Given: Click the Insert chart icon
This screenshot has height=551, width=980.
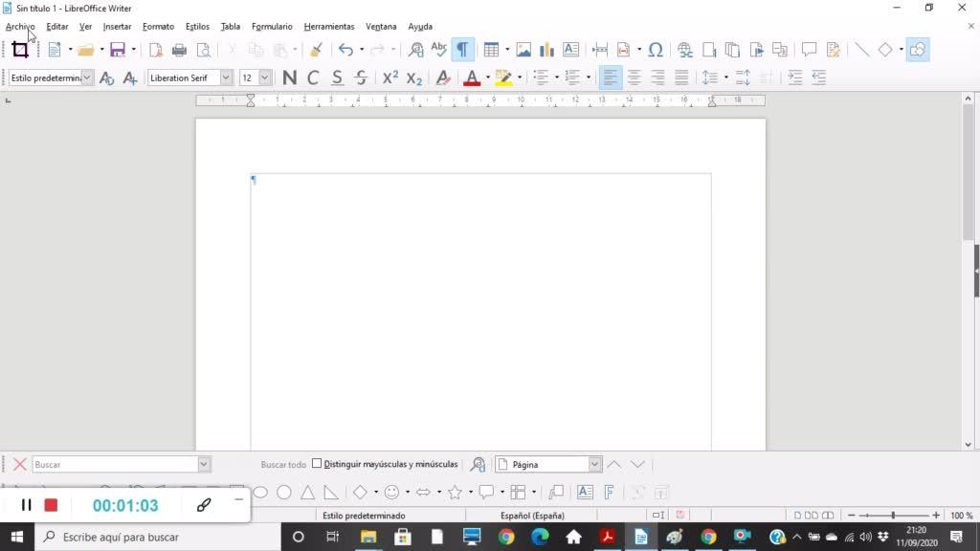Looking at the screenshot, I should (x=546, y=50).
